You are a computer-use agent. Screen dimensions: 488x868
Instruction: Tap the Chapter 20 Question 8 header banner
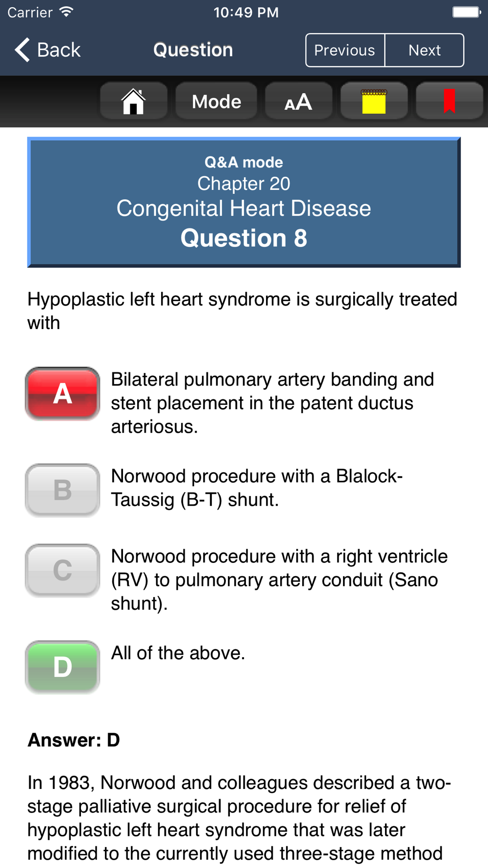244,202
